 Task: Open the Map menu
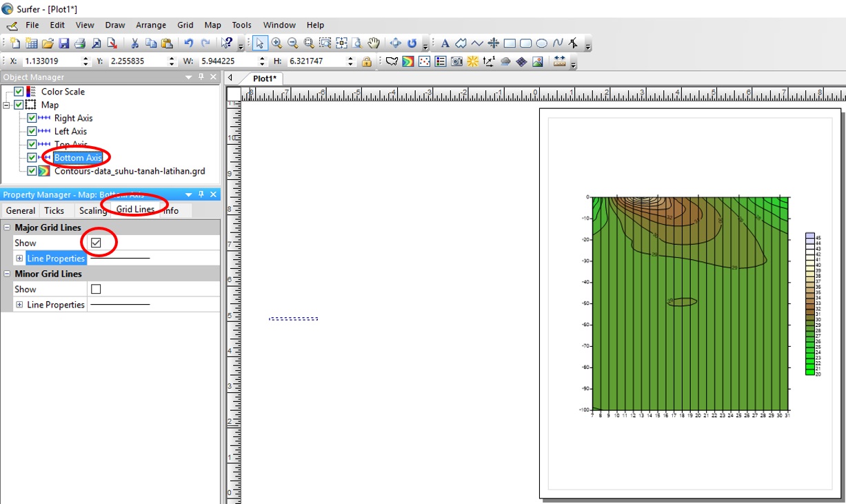pyautogui.click(x=213, y=25)
